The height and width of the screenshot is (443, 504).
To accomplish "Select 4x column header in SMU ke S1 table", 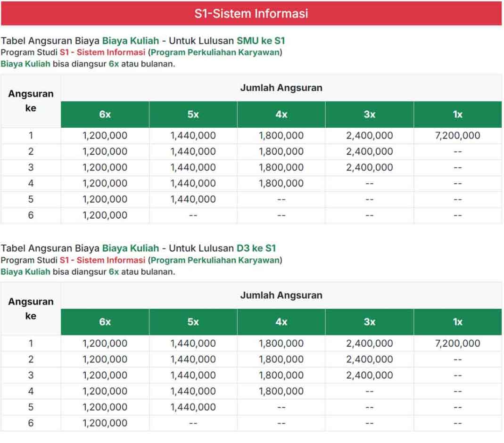I will pyautogui.click(x=281, y=115).
